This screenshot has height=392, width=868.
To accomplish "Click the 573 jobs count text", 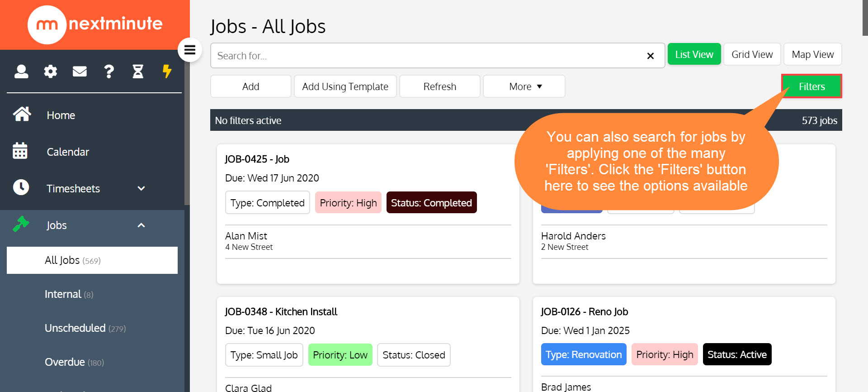I will click(820, 120).
